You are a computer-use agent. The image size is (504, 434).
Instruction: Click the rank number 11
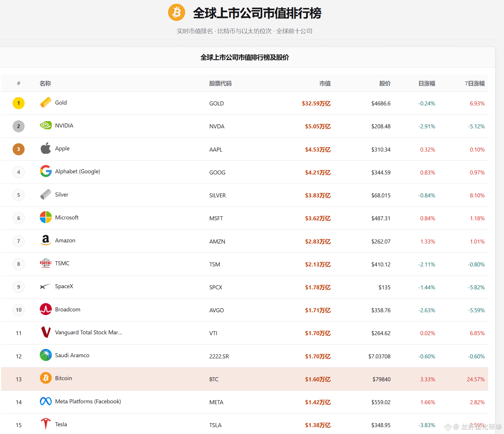[19, 333]
